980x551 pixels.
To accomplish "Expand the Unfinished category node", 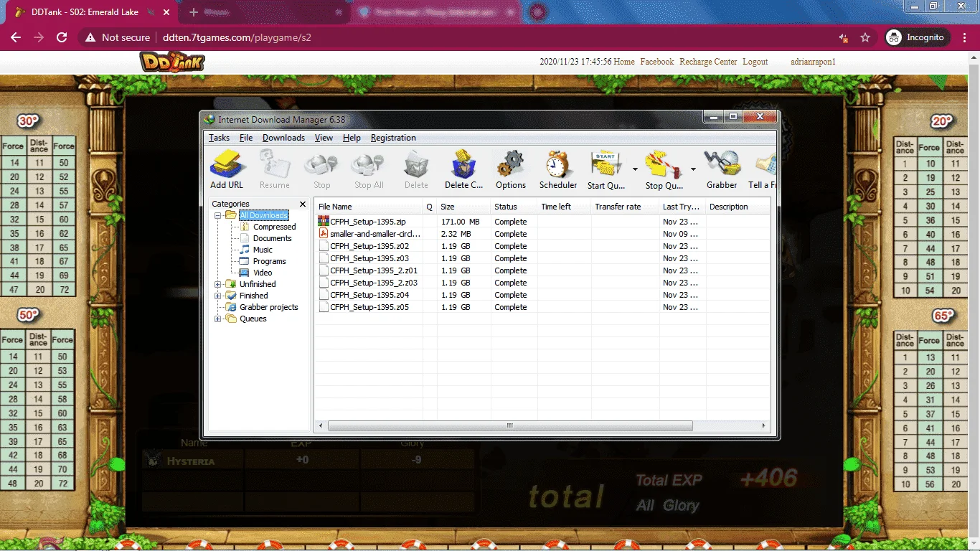I will click(x=218, y=284).
